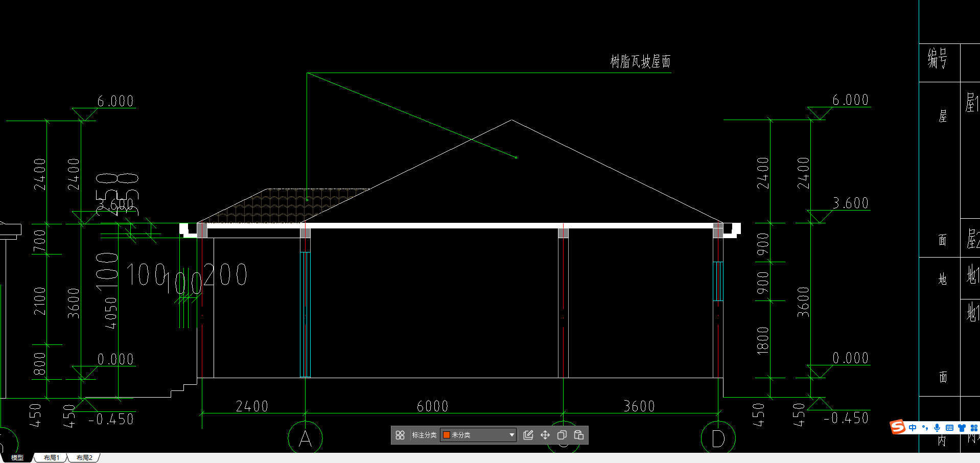The image size is (980, 463).
Task: Select the left 0.000 elevation label
Action: pyautogui.click(x=115, y=359)
